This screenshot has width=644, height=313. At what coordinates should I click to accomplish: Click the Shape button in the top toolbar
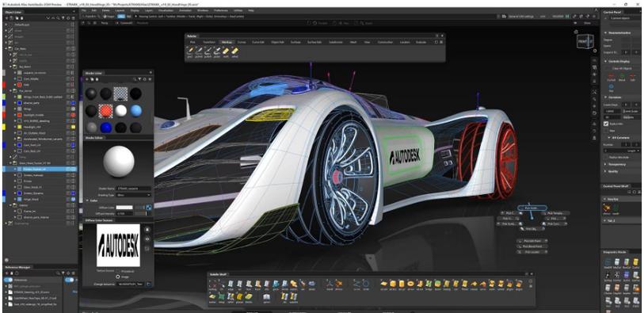coord(109,17)
